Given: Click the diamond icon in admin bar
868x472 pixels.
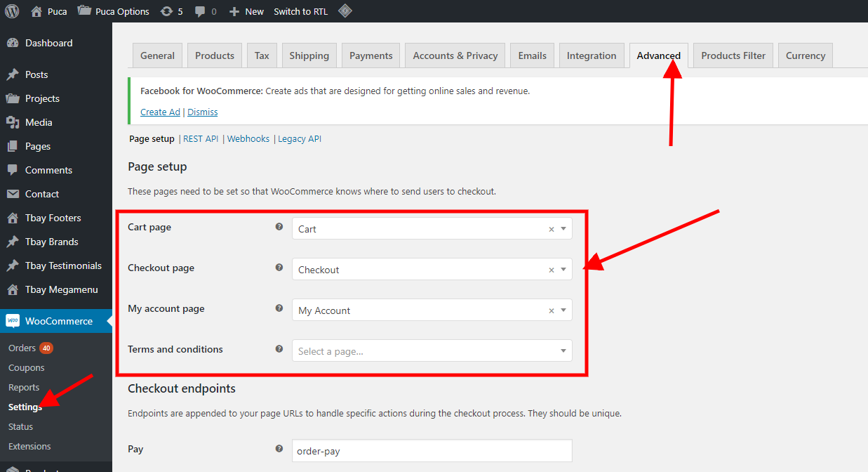Looking at the screenshot, I should [345, 11].
